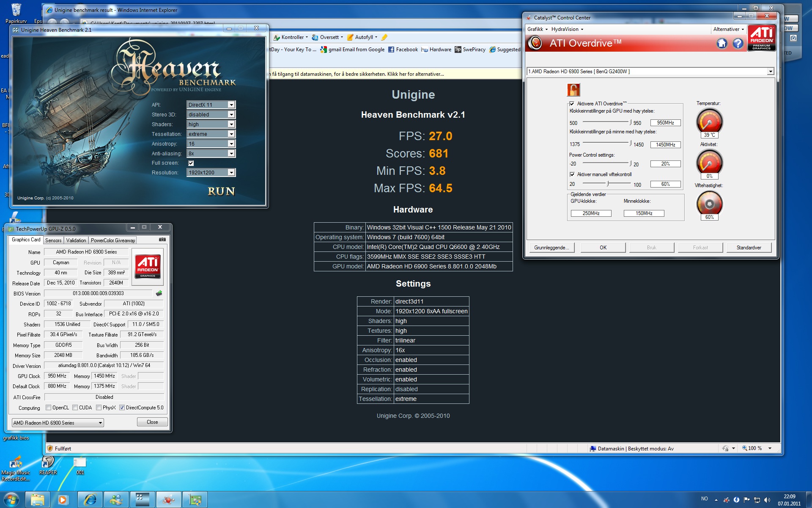Click OK in Catalyst Control Center
The width and height of the screenshot is (812, 508).
603,248
